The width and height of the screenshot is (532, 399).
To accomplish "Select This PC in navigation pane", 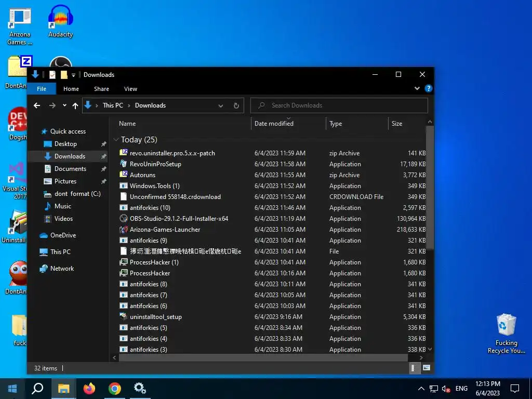I will tap(60, 252).
